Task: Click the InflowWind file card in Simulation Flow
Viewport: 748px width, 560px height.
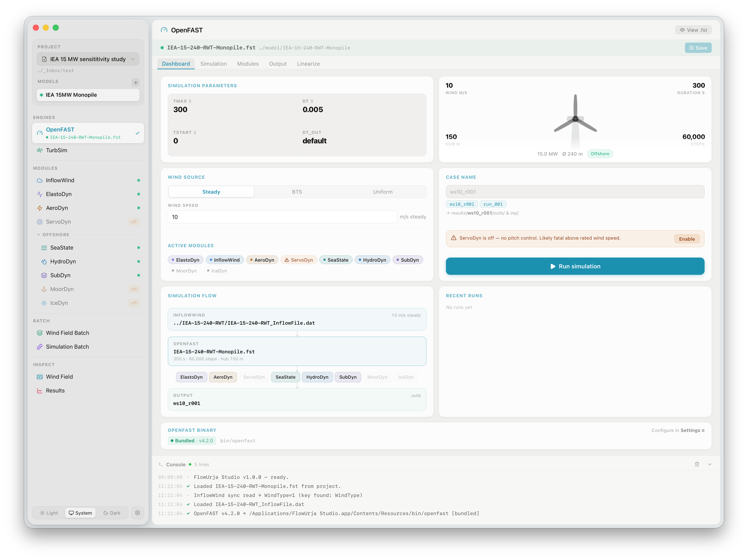Action: coord(297,319)
